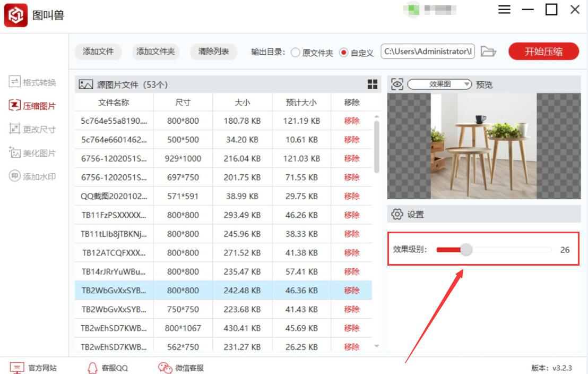Viewport: 588px width, 374px height.
Task: Select 原文件夹 output radio button
Action: point(296,53)
